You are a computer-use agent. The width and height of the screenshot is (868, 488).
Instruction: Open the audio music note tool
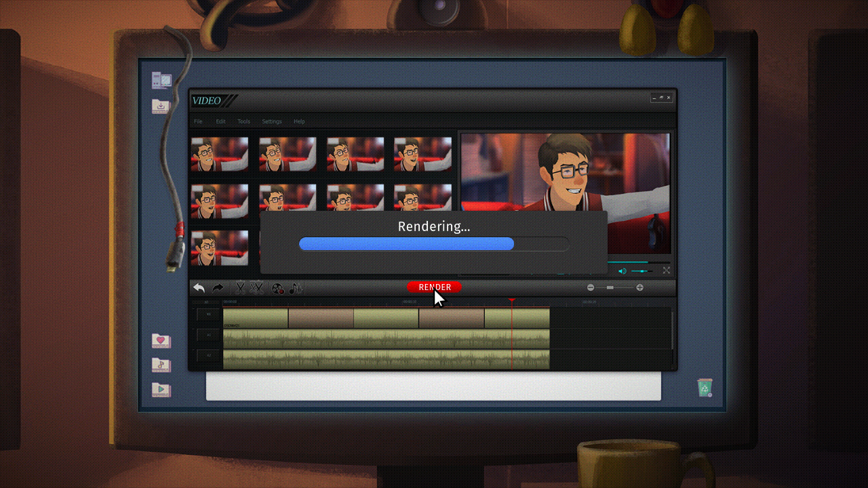tap(295, 288)
